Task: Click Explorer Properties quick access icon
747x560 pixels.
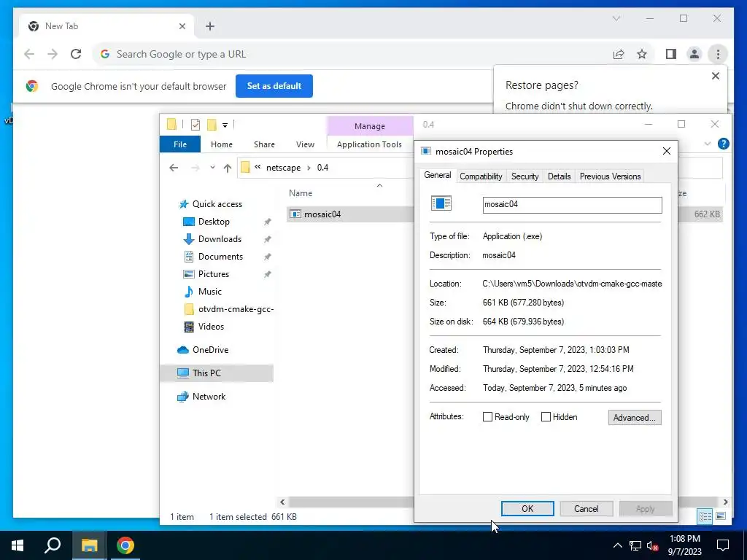Action: click(196, 125)
